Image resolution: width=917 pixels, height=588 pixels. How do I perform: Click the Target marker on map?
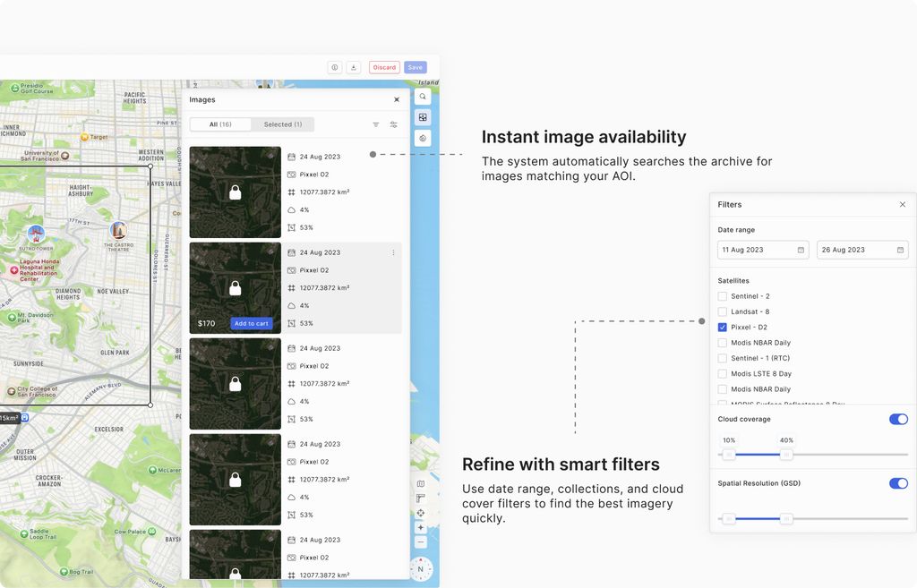tap(84, 137)
